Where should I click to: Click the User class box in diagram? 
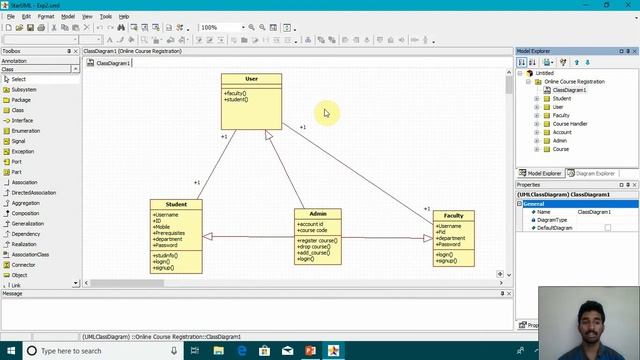point(251,102)
